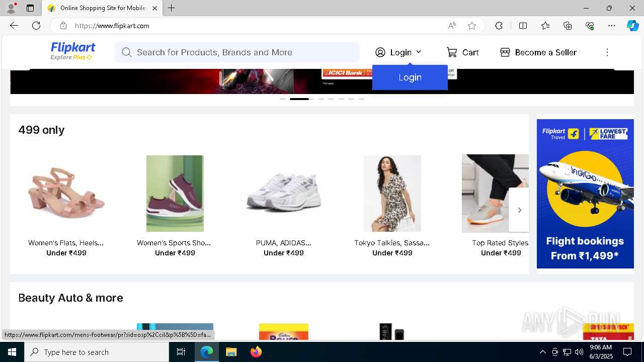Open Top Rated Styles image
The height and width of the screenshot is (362, 644).
pyautogui.click(x=495, y=194)
